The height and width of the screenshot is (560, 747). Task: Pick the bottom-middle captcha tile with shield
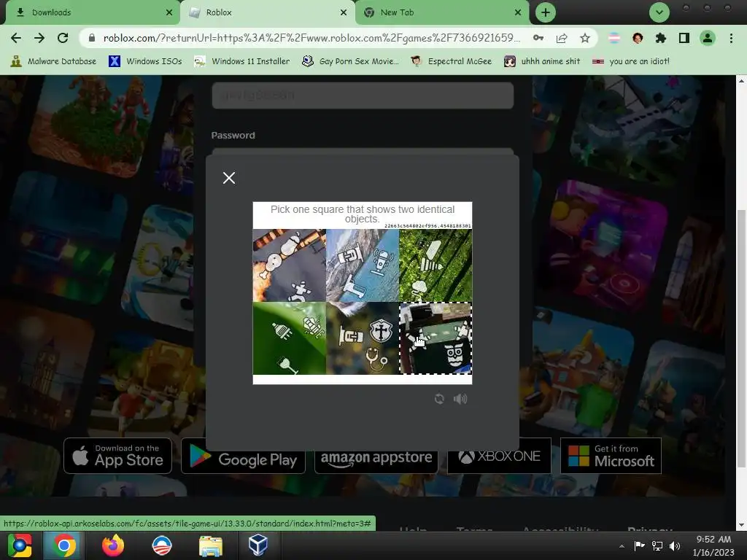pos(362,338)
